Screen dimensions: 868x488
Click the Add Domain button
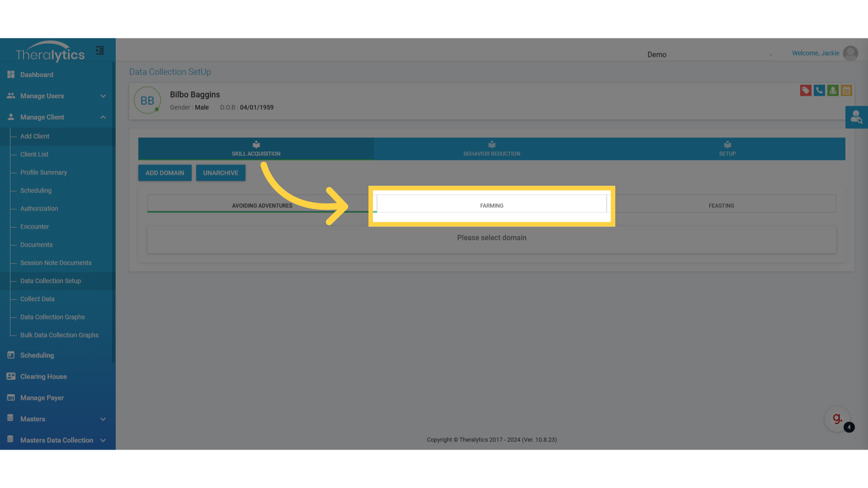pyautogui.click(x=165, y=173)
